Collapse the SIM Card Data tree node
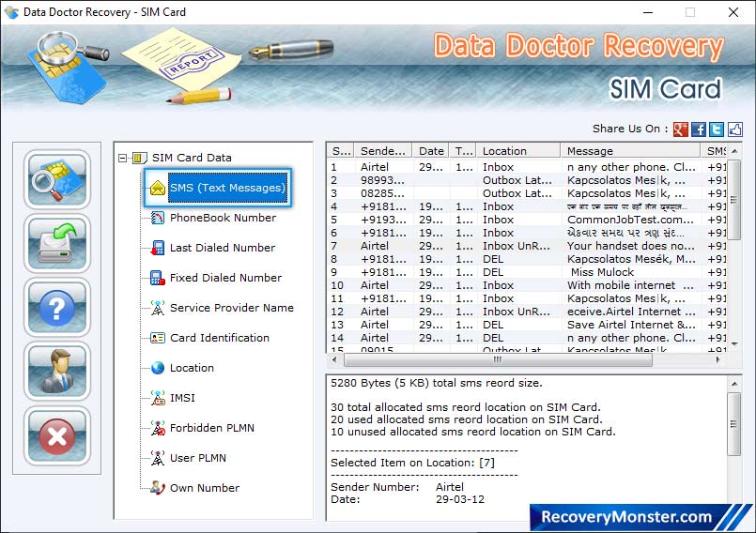 click(122, 158)
